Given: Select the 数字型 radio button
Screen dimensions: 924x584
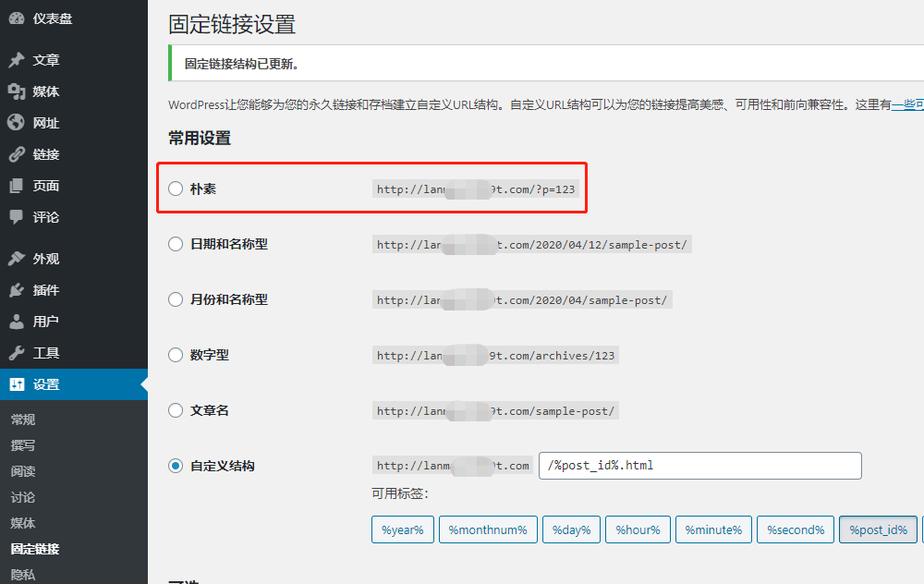Looking at the screenshot, I should pos(176,355).
